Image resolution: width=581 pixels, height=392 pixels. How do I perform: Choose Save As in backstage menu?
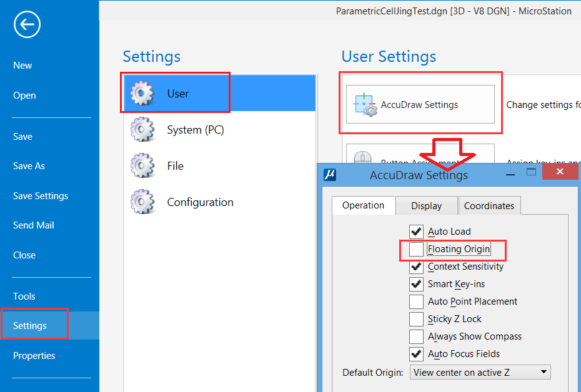tap(29, 166)
